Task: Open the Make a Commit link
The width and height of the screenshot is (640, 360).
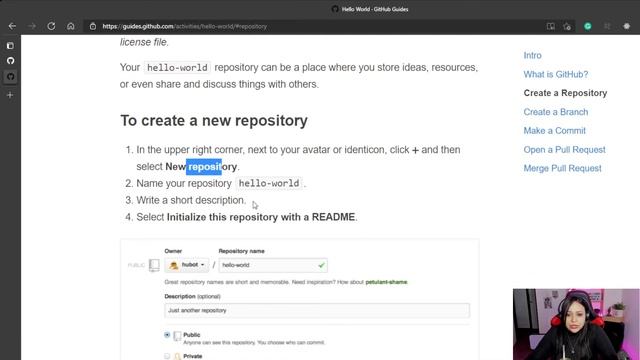Action: click(x=554, y=131)
